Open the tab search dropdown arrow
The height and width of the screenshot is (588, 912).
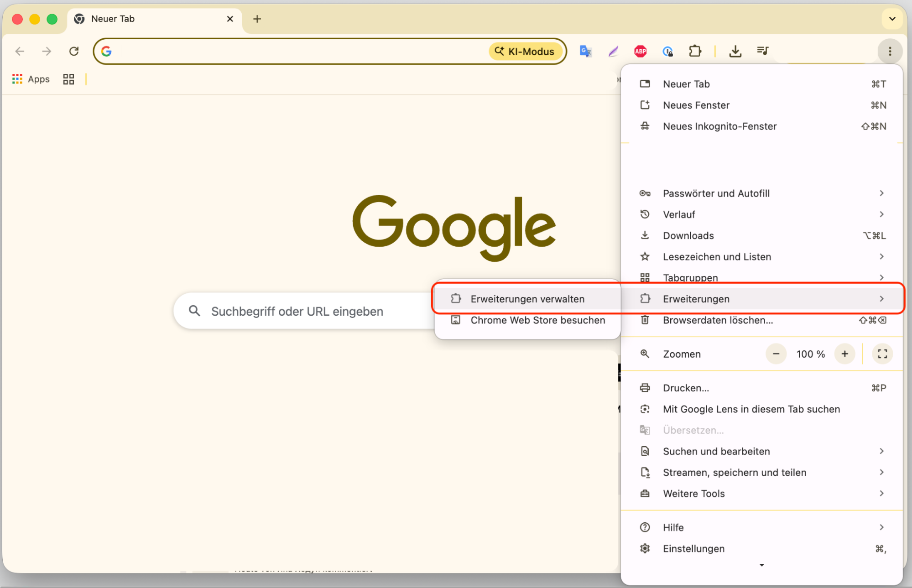coord(892,19)
